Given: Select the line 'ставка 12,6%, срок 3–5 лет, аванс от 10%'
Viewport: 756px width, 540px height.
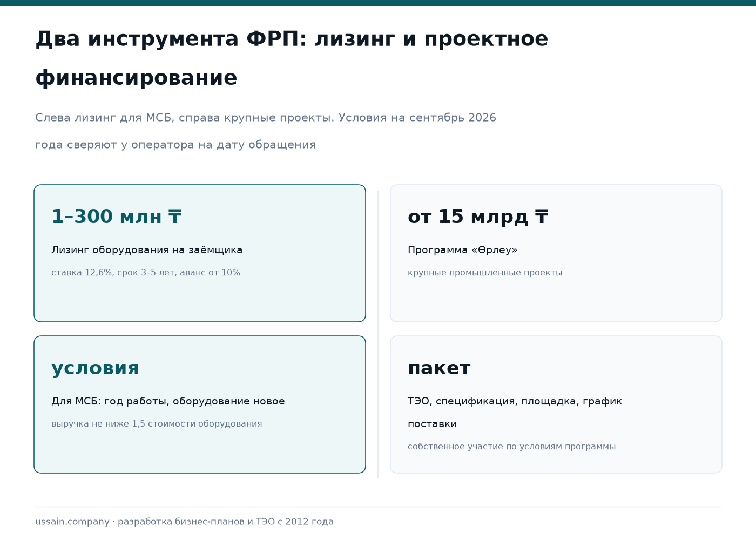Looking at the screenshot, I should click(146, 273).
